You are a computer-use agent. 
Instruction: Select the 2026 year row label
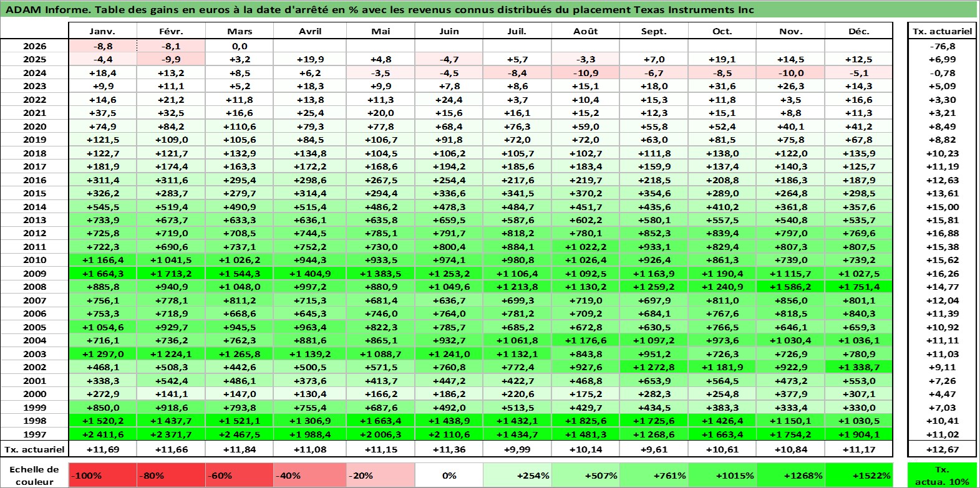34,46
